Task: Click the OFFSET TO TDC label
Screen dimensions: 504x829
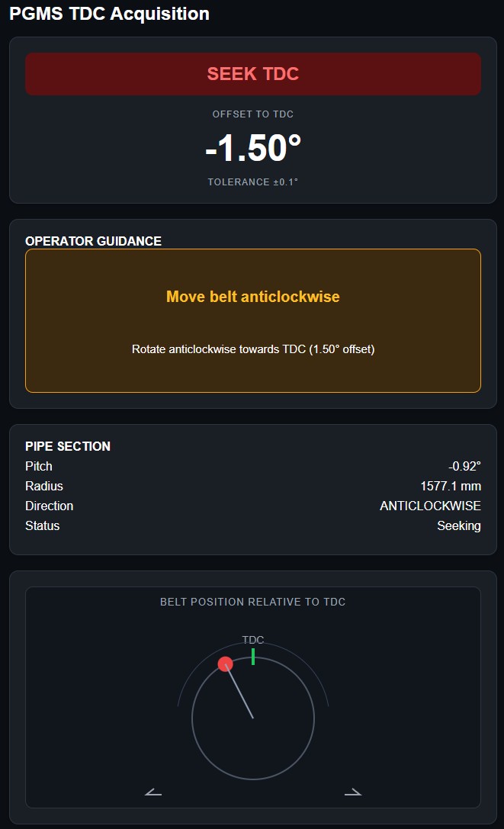Action: click(253, 114)
